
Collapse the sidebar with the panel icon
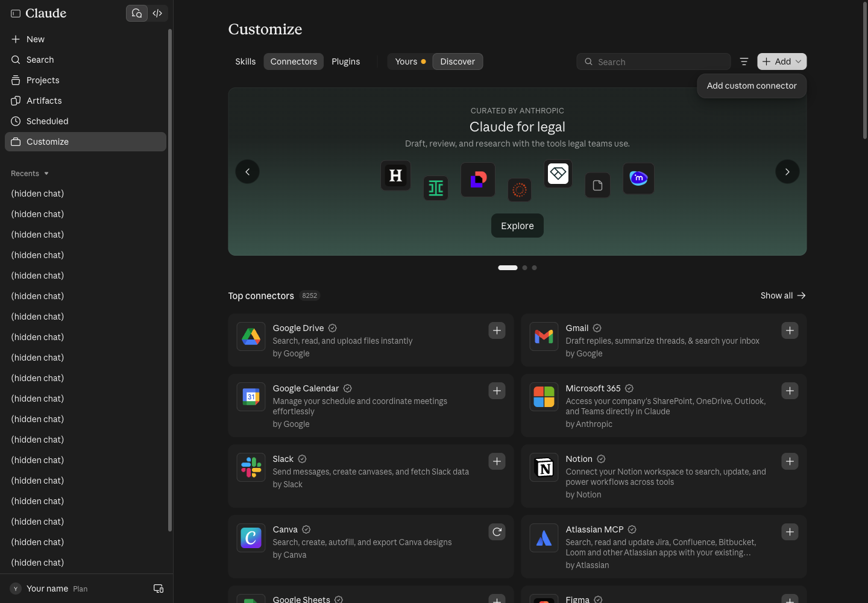click(16, 13)
